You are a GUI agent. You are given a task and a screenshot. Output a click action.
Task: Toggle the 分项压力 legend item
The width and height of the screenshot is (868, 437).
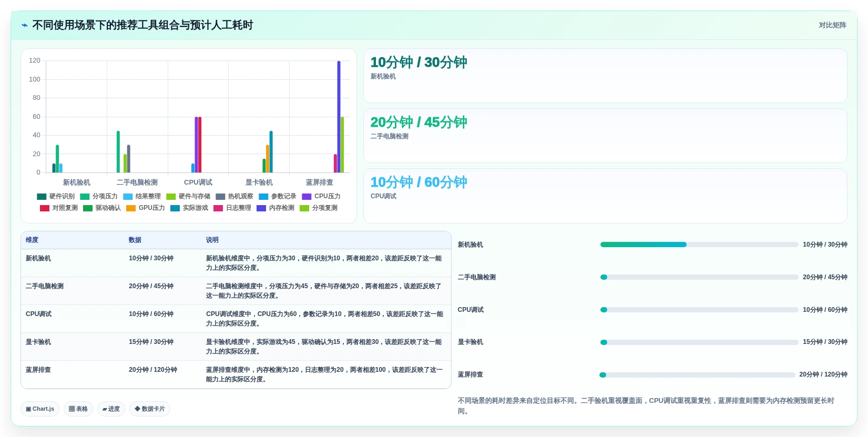tap(99, 197)
